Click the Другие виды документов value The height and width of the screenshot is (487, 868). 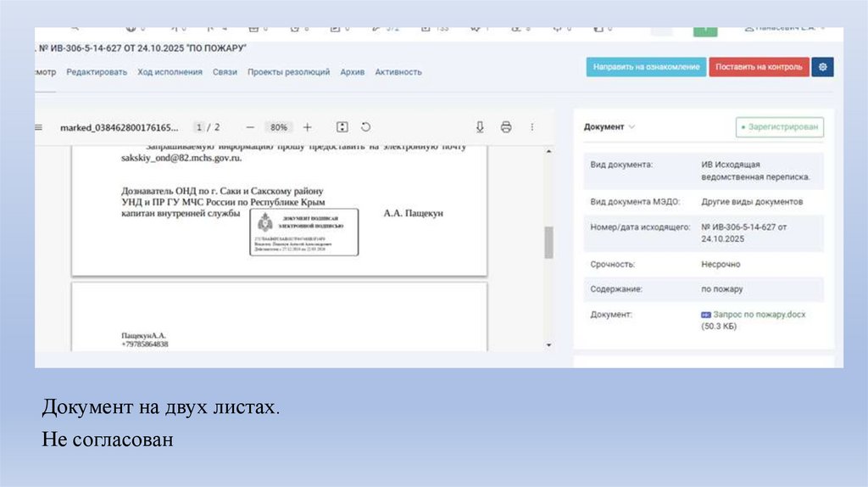pyautogui.click(x=752, y=202)
